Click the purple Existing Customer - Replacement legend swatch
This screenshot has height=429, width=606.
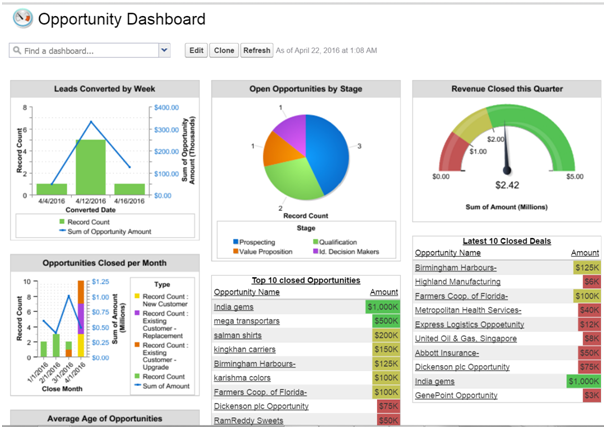click(137, 313)
